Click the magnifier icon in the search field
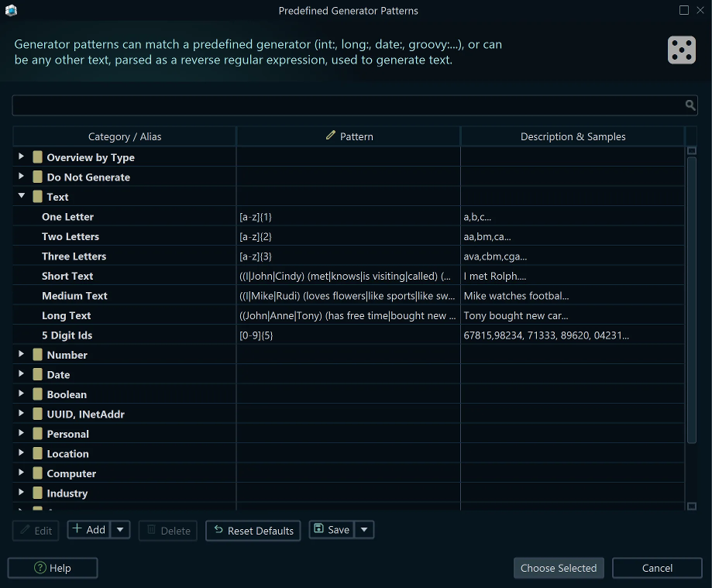Image resolution: width=712 pixels, height=588 pixels. tap(690, 105)
